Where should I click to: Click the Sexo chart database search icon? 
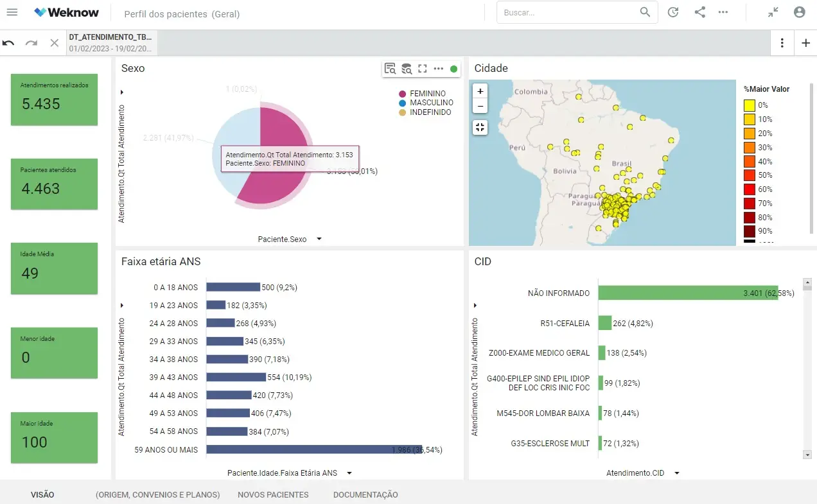[406, 69]
